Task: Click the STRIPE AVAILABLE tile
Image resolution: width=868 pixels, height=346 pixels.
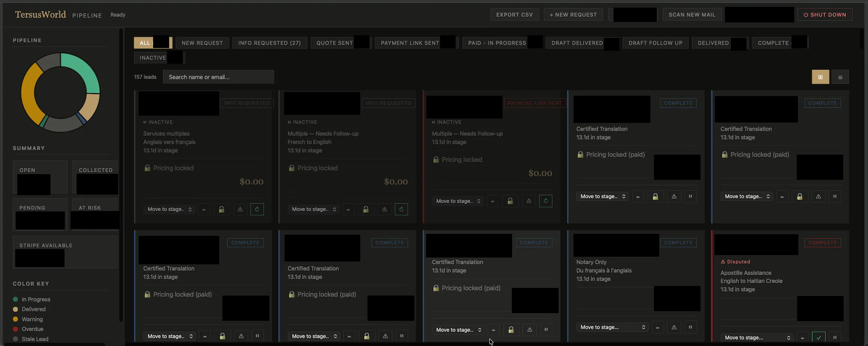Action: click(66, 252)
